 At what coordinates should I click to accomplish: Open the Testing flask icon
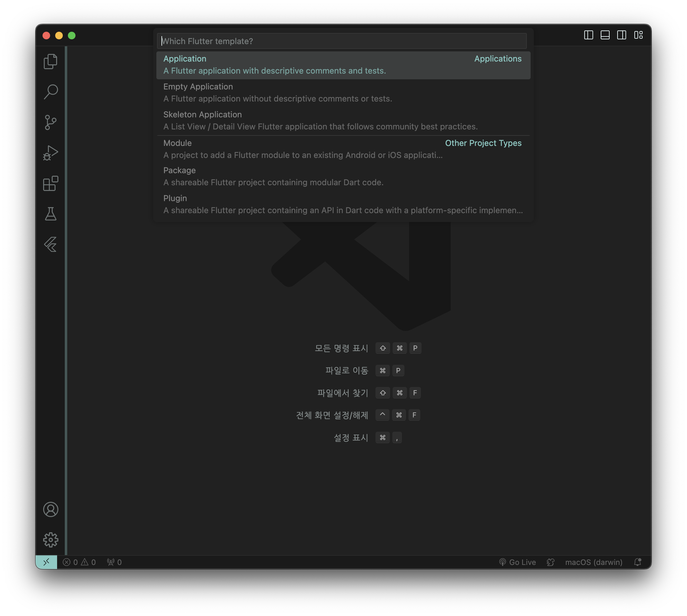[x=50, y=214]
